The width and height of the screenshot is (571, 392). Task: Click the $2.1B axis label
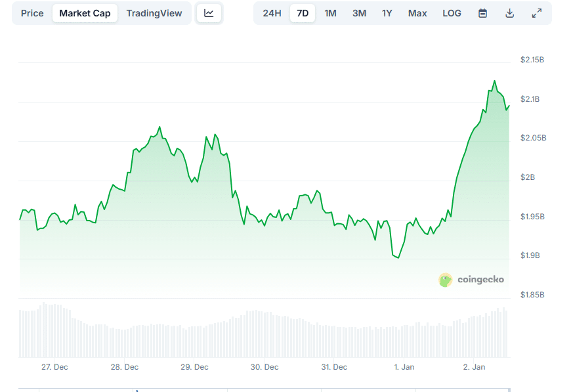tap(530, 99)
